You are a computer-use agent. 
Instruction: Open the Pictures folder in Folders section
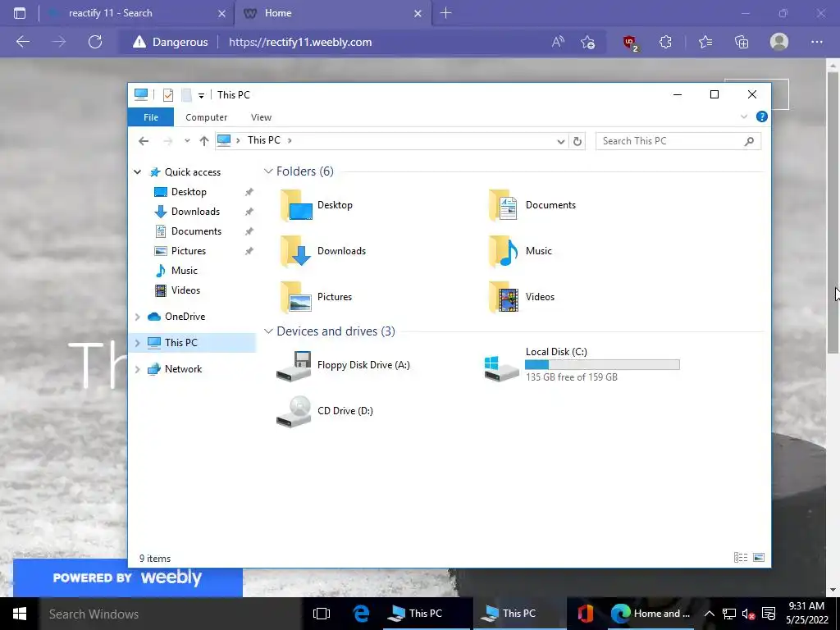click(x=316, y=297)
